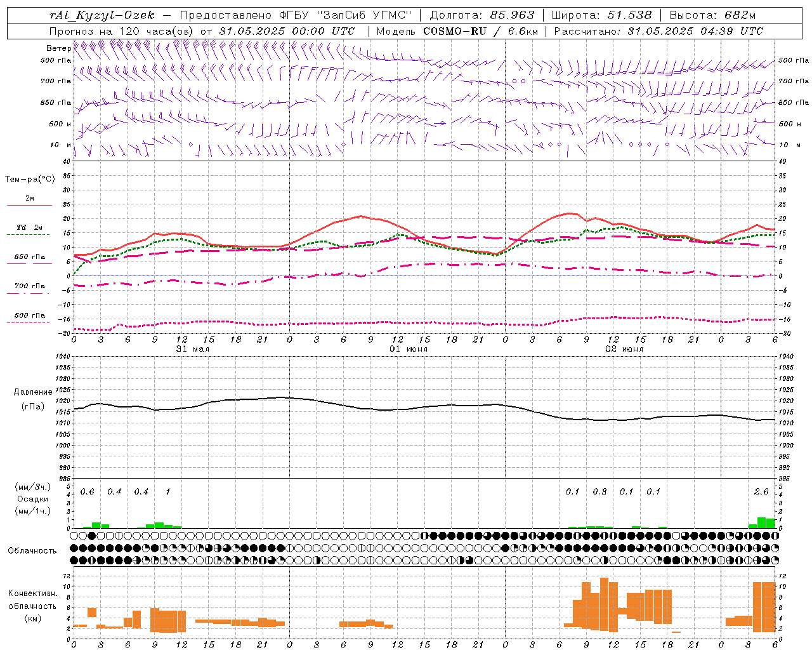This screenshot has width=812, height=650.
Task: Click the date label 02 июня
Action: 624,349
